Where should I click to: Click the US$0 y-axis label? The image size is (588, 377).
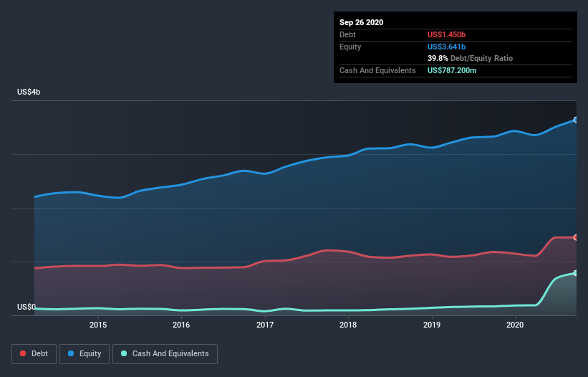[x=26, y=307]
